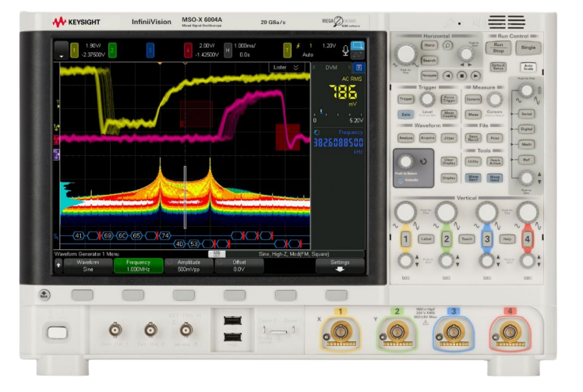Push the navigate stop button
Screen dimensions: 583x392
point(461,76)
